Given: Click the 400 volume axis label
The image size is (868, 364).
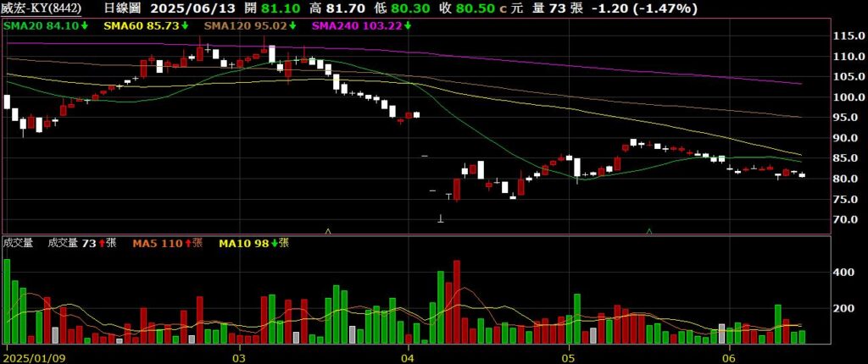Looking at the screenshot, I should point(843,273).
